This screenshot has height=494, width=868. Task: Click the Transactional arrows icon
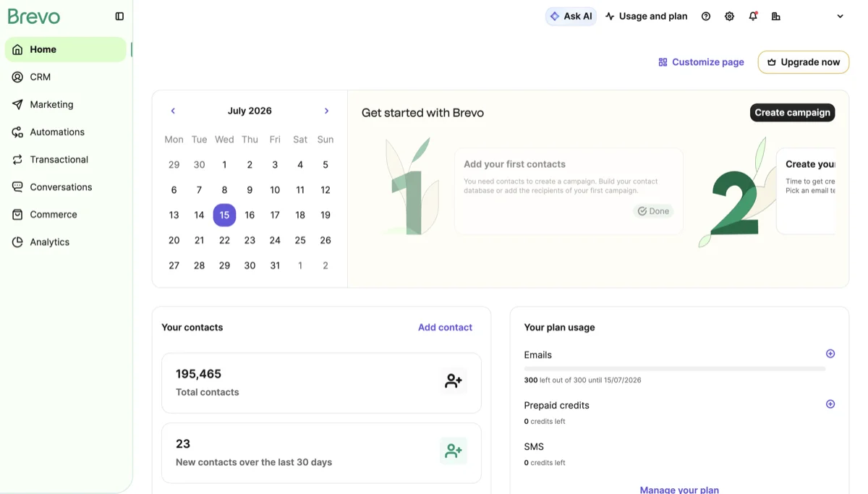(17, 159)
